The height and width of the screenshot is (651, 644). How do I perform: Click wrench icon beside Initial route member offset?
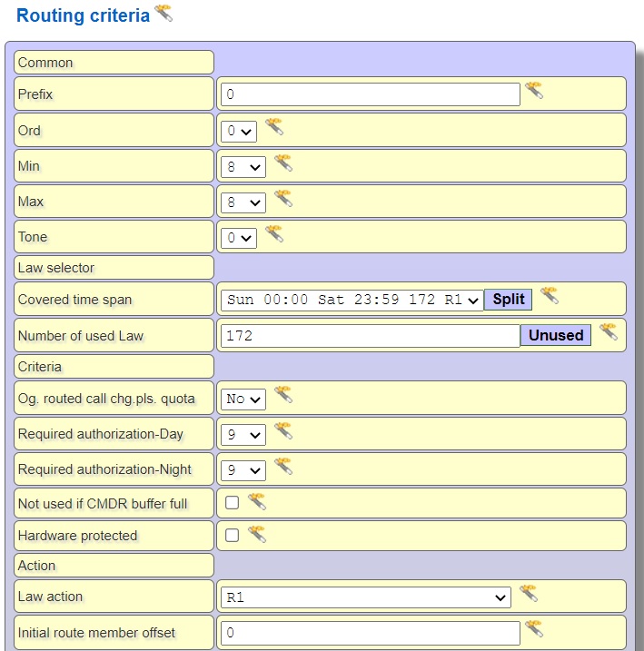[x=534, y=629]
